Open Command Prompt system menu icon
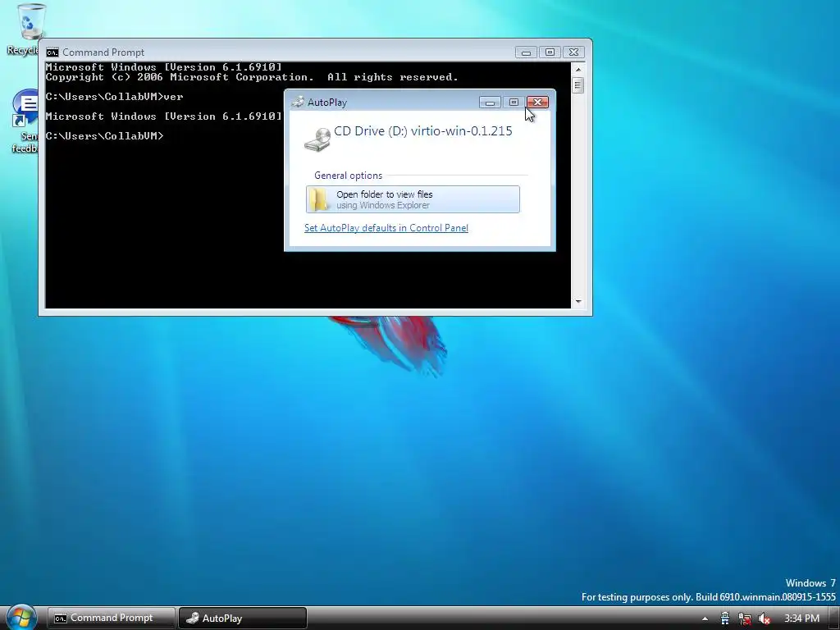Viewport: 840px width, 630px height. 52,52
